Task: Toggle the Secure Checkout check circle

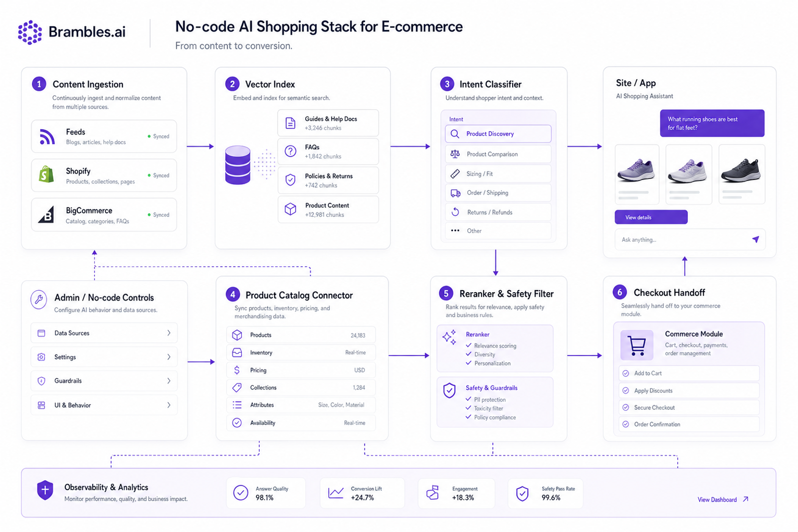Action: (x=626, y=407)
